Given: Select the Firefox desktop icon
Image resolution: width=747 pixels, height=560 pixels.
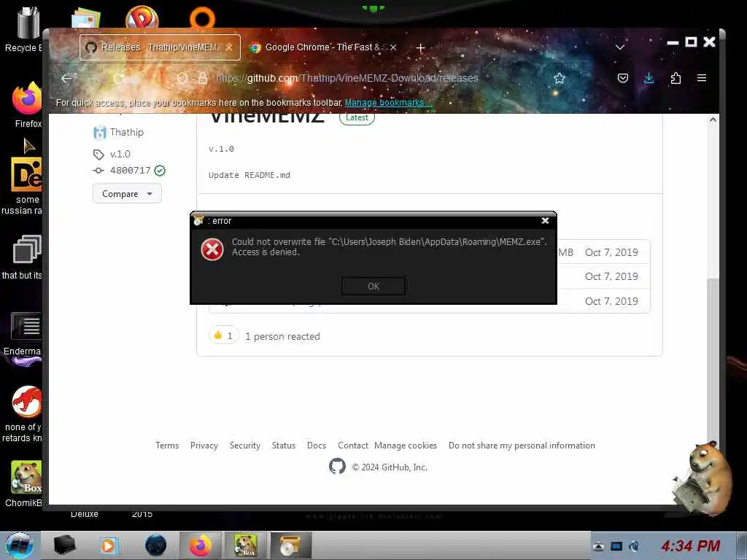Looking at the screenshot, I should [x=27, y=105].
